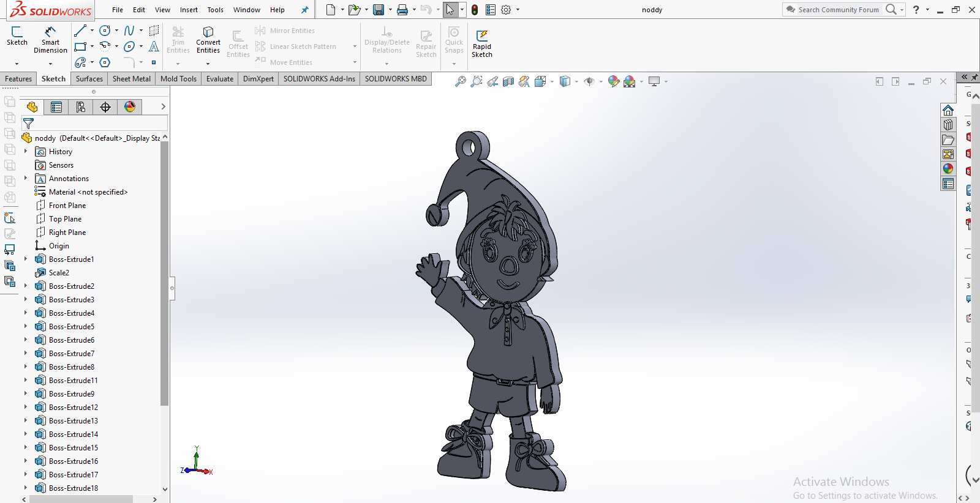This screenshot has width=980, height=503.
Task: Open the Tools menu
Action: (x=216, y=10)
